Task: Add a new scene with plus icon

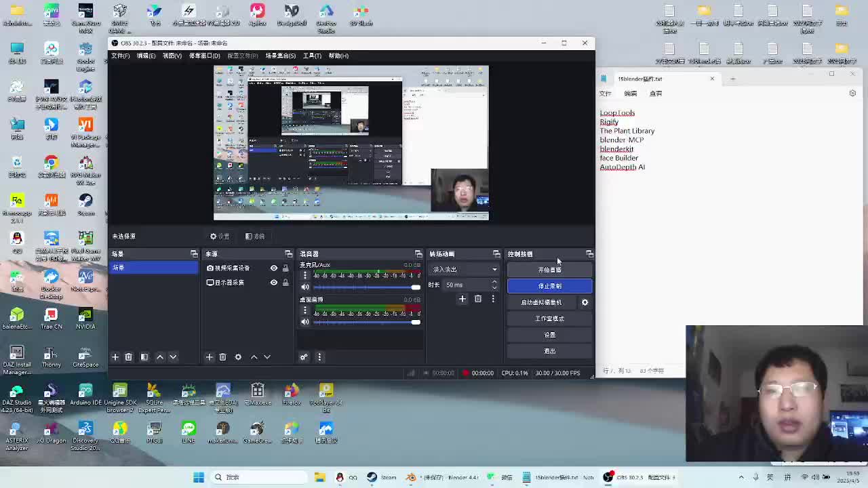Action: point(115,357)
